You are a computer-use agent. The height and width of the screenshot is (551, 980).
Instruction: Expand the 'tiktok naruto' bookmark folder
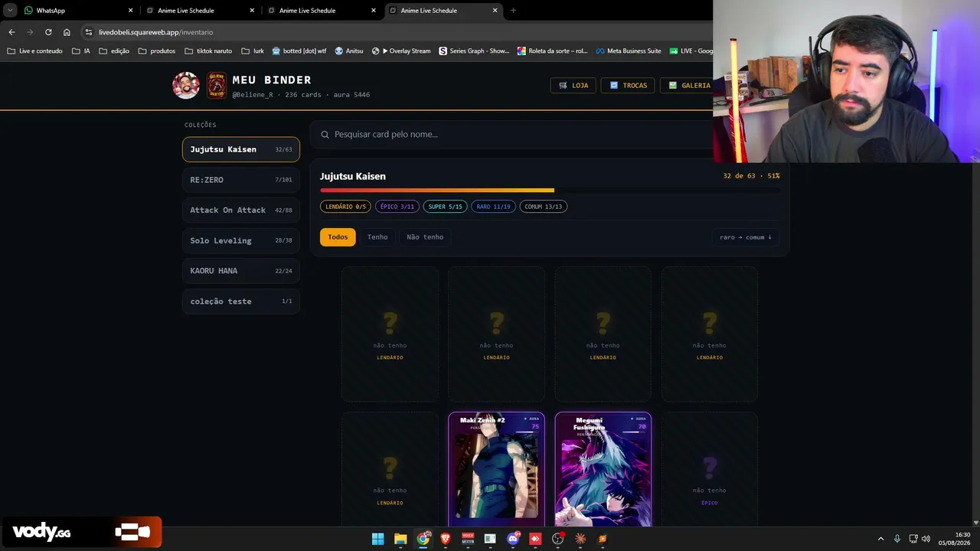point(208,51)
